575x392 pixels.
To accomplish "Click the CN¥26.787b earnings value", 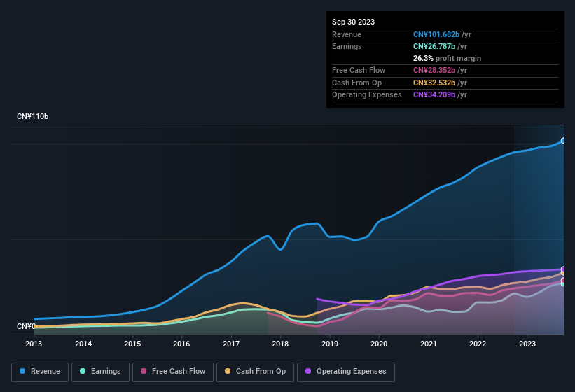I will [434, 46].
